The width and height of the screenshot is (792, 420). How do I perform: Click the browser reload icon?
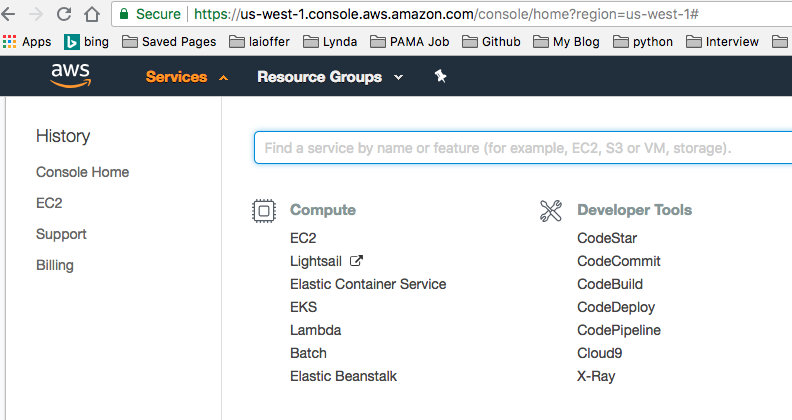[64, 14]
